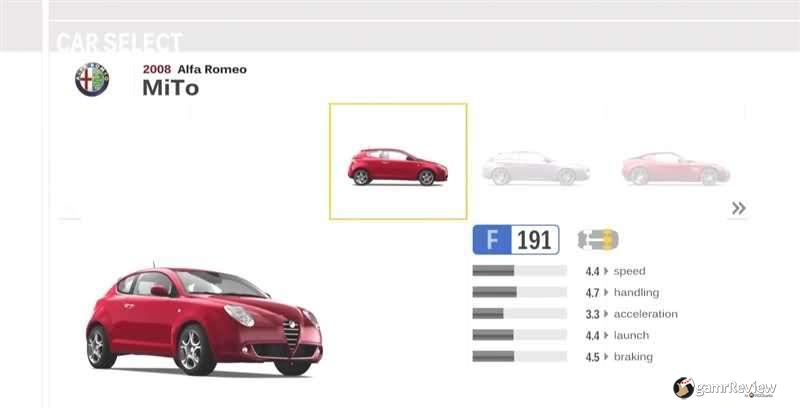This screenshot has height=408, width=800.
Task: Click the braking rating bar
Action: 519,356
